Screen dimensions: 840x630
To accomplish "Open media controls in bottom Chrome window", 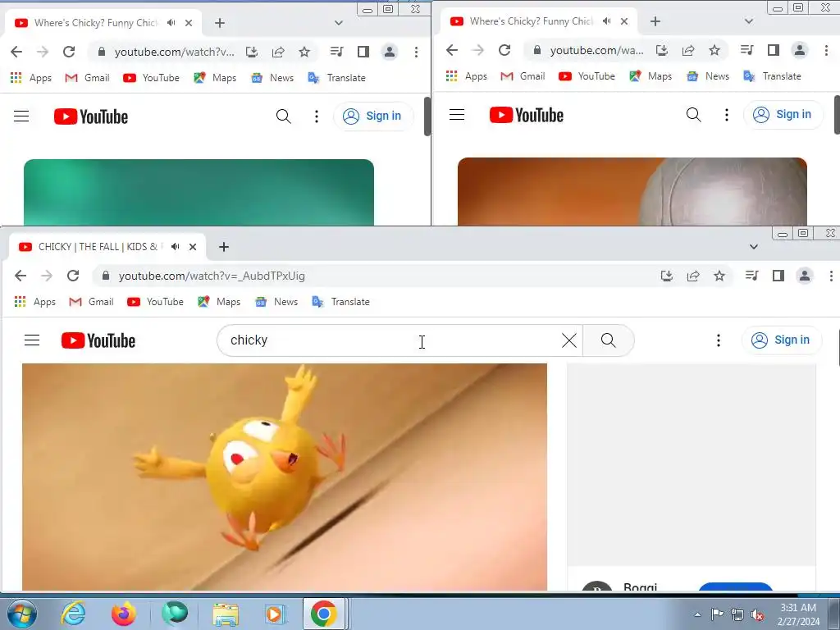I will click(x=752, y=276).
